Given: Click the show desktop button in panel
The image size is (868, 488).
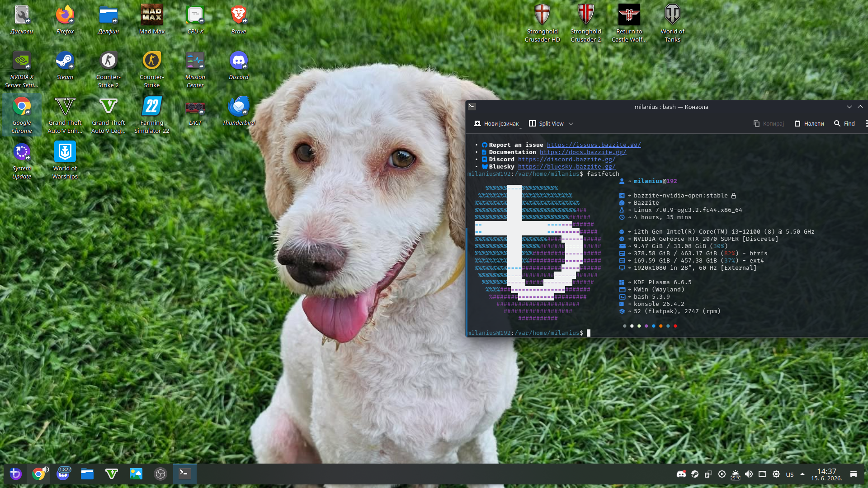Looking at the screenshot, I should [x=854, y=474].
